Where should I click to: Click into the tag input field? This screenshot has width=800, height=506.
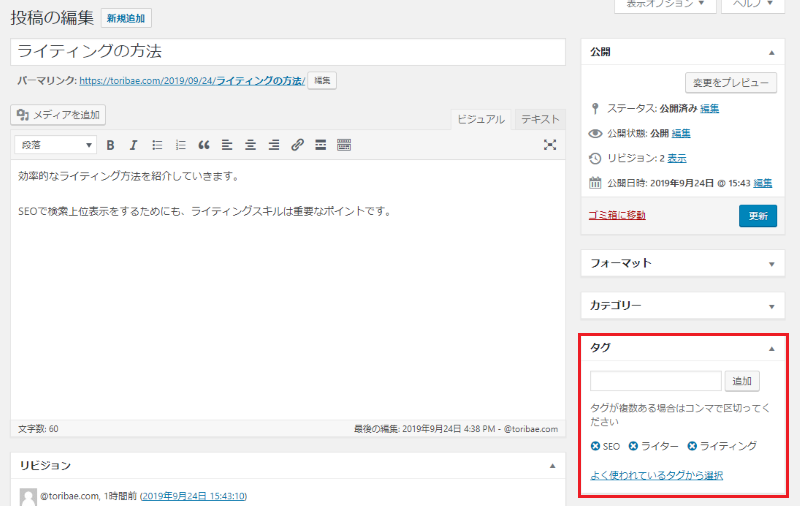[x=656, y=381]
